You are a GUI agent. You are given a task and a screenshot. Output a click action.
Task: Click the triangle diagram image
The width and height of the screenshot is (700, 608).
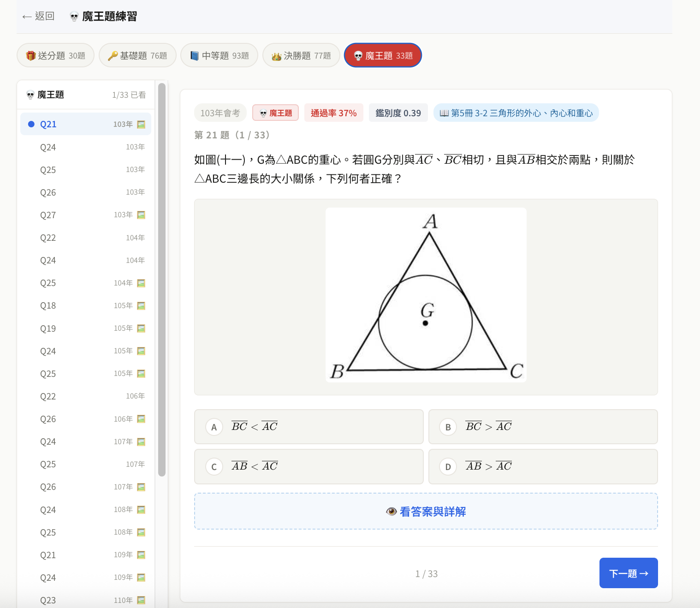coord(426,294)
